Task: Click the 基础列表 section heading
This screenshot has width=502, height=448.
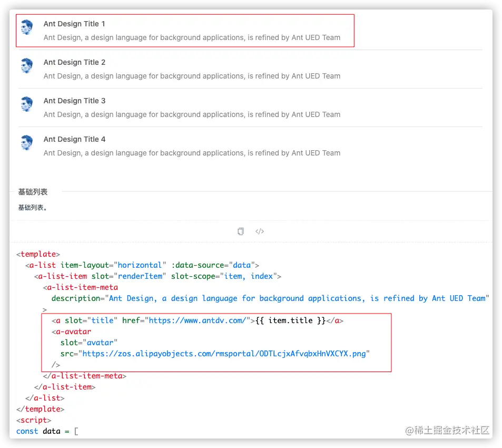Action: tap(33, 192)
